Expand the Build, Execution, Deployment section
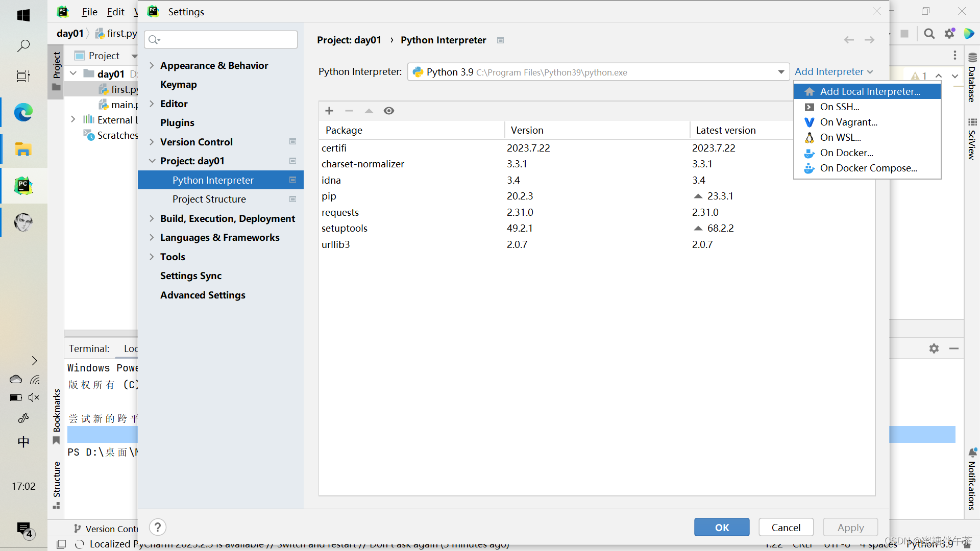Viewport: 980px width, 551px height. click(x=152, y=218)
